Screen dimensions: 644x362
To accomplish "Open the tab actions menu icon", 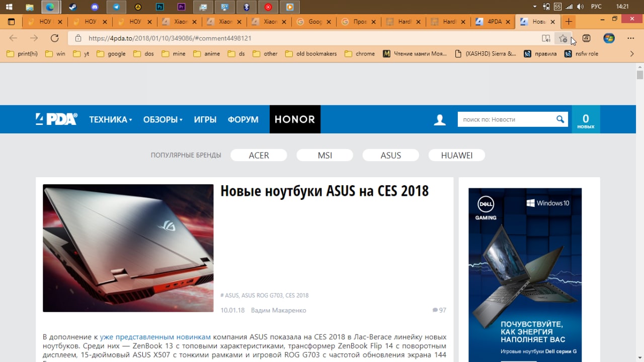I will coord(11,22).
